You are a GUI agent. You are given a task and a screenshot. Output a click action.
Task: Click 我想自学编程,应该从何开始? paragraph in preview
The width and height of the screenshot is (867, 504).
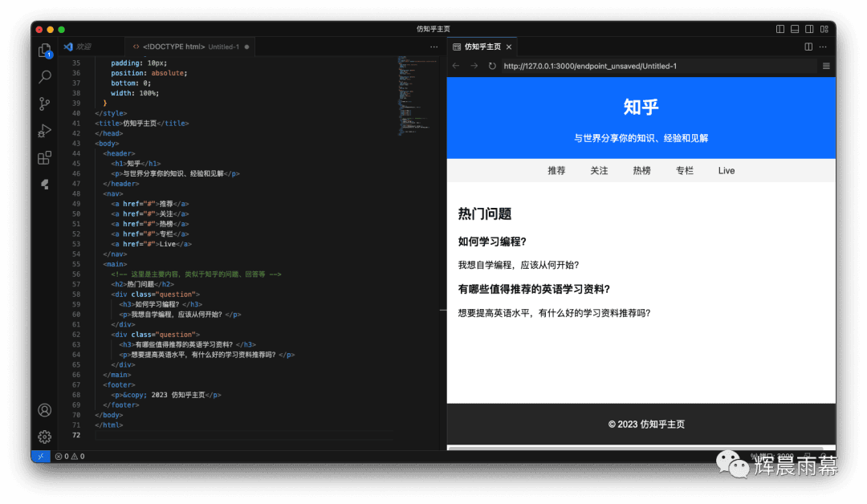pos(519,266)
